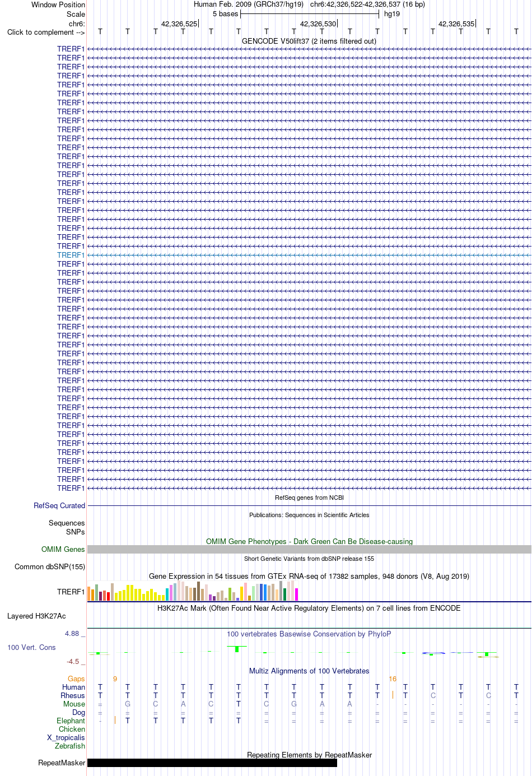Click the orange gap number 9
532x776 pixels.
pos(115,679)
